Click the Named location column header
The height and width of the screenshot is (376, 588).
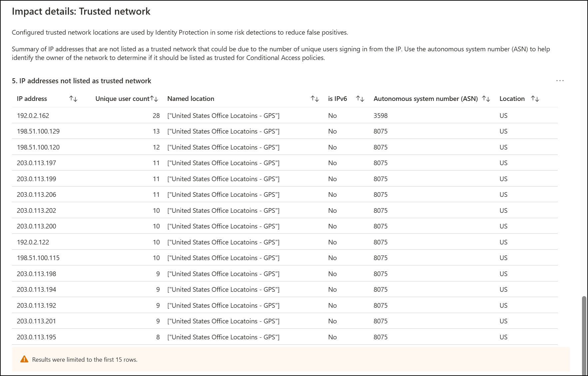(x=191, y=99)
